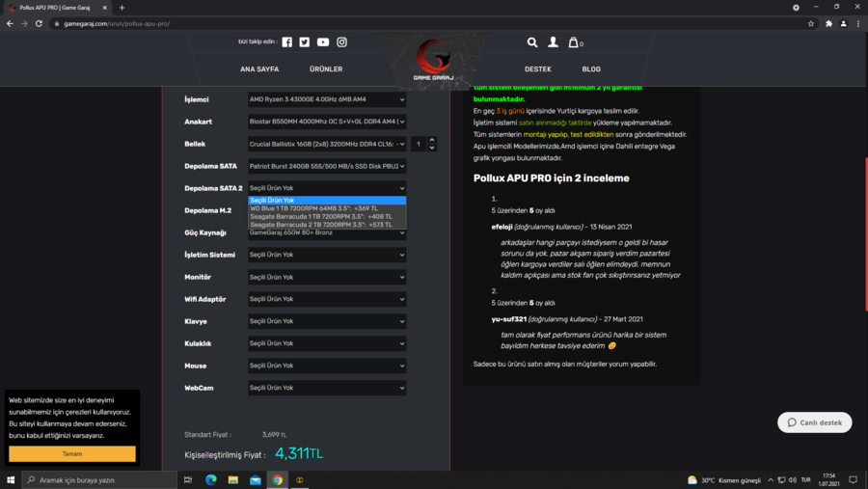Open the Monitör dropdown
The height and width of the screenshot is (489, 868).
pyautogui.click(x=327, y=277)
